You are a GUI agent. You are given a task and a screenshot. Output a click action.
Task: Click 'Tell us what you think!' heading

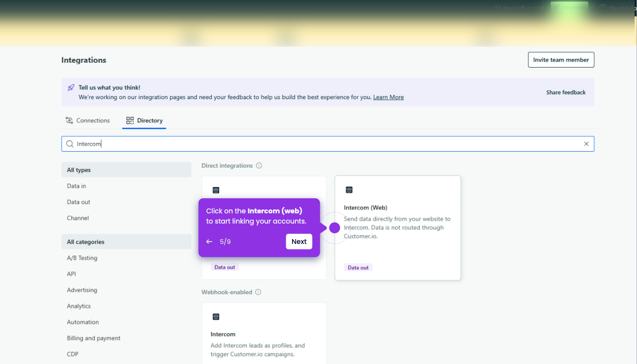(109, 87)
